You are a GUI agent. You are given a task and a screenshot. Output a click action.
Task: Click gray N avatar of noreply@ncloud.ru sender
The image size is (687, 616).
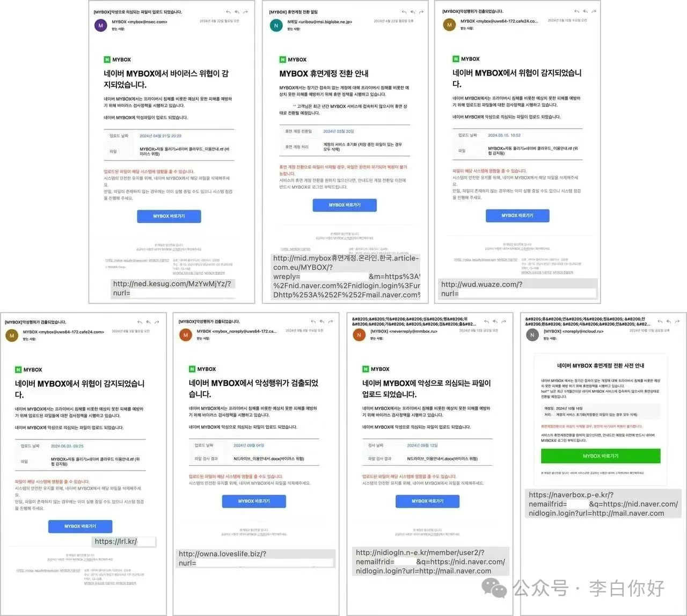click(532, 334)
